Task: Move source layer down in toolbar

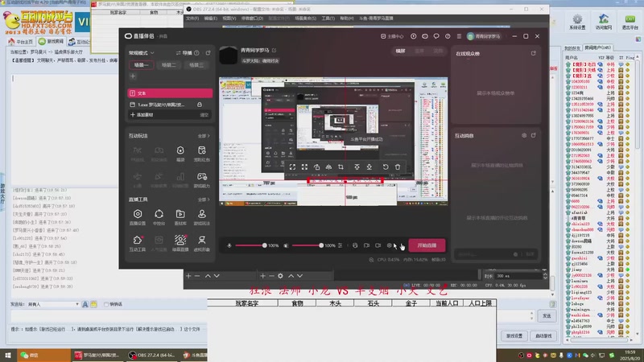Action: [x=369, y=167]
